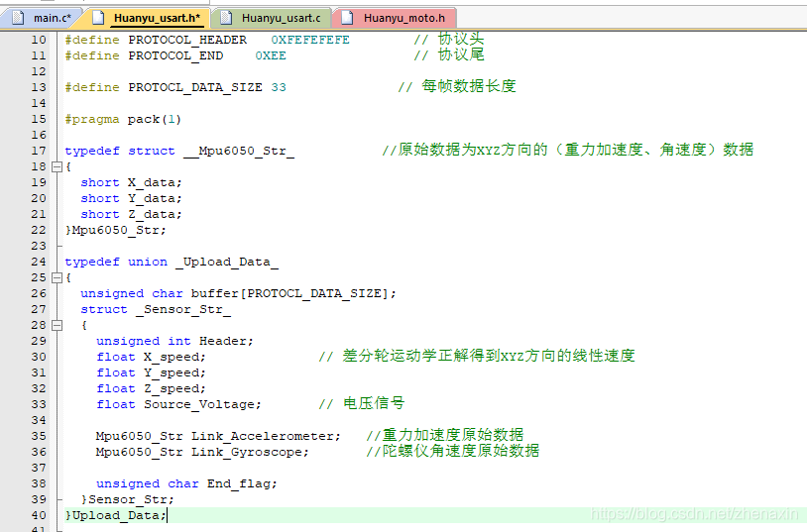Select the Huanyu_usart.h* tab
Image resolution: width=807 pixels, height=532 pixels.
click(x=147, y=18)
